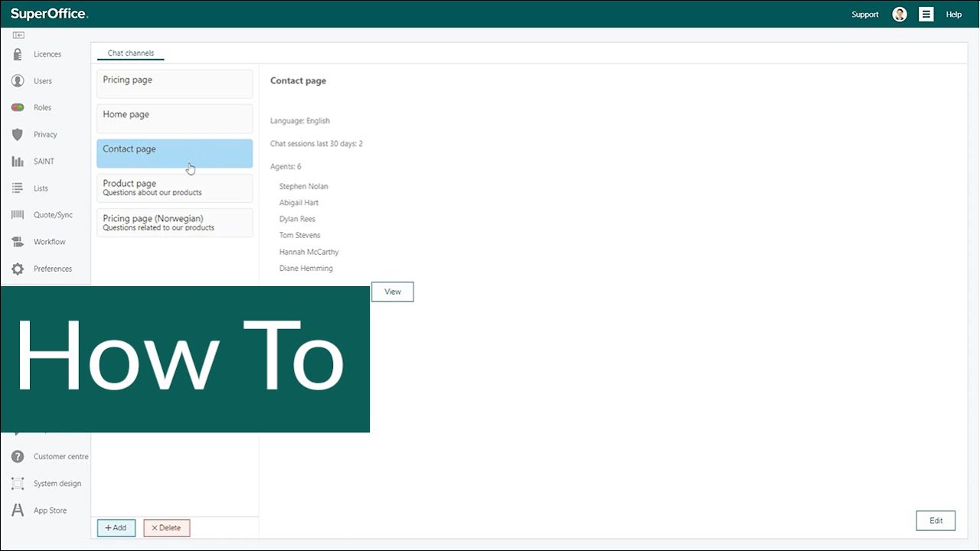This screenshot has width=980, height=551.
Task: Click agent Diane Hemming
Action: click(x=306, y=269)
